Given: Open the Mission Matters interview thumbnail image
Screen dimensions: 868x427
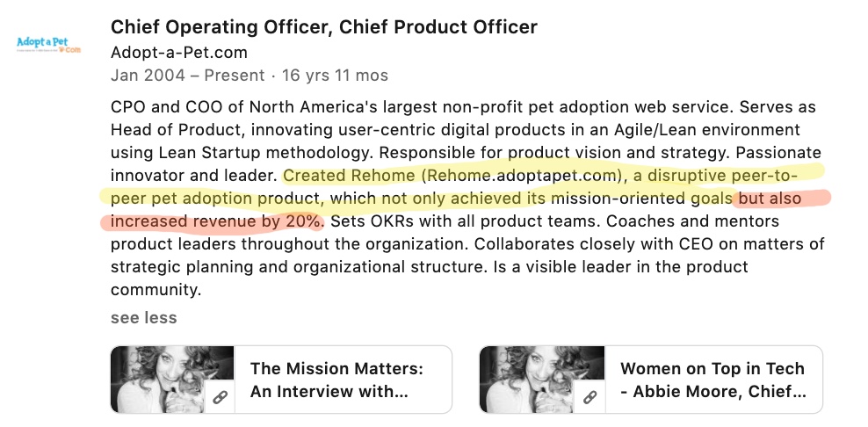Looking at the screenshot, I should pyautogui.click(x=172, y=380).
